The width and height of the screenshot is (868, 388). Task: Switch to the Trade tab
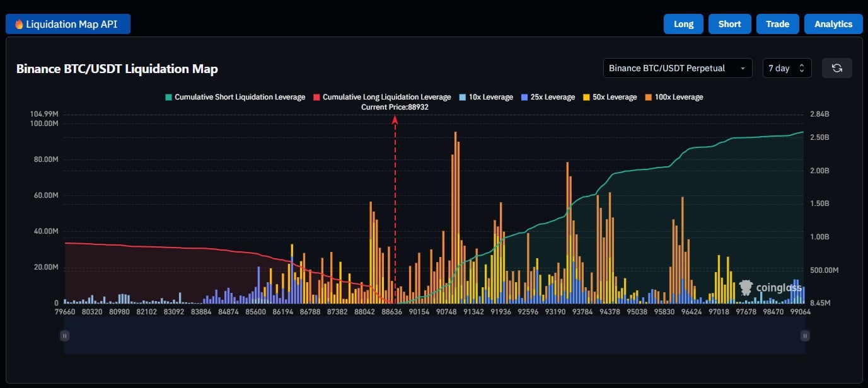point(777,24)
